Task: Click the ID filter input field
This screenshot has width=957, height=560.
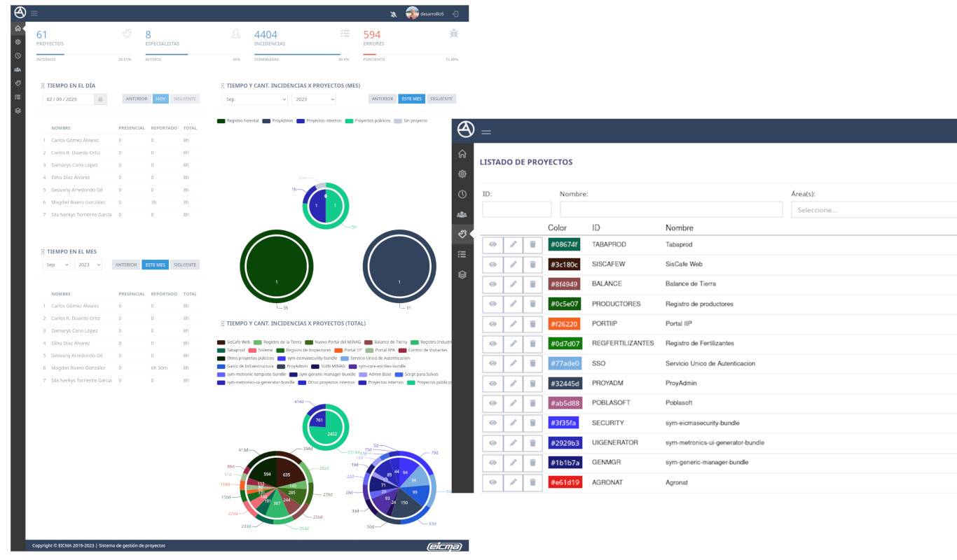Action: pyautogui.click(x=516, y=210)
